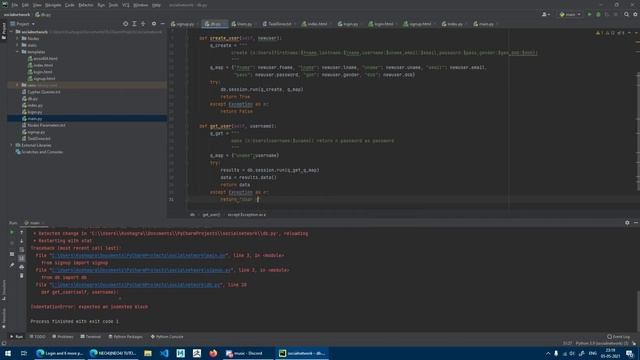
Task: Switch to the signup.py editor tab
Action: click(x=182, y=24)
